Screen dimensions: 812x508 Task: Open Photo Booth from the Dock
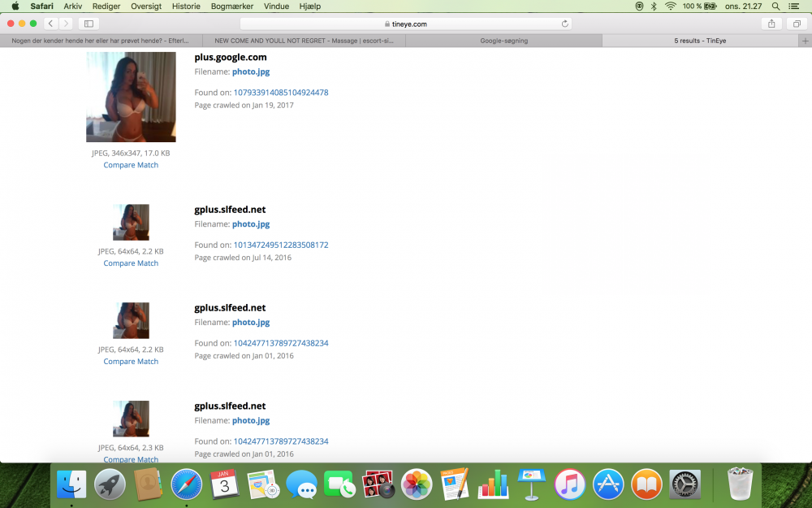pos(378,484)
